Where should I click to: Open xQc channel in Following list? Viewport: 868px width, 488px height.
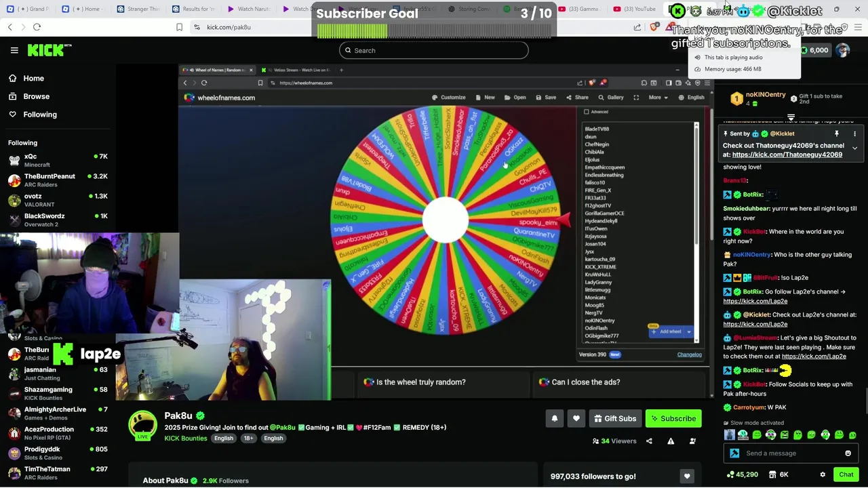pyautogui.click(x=58, y=160)
